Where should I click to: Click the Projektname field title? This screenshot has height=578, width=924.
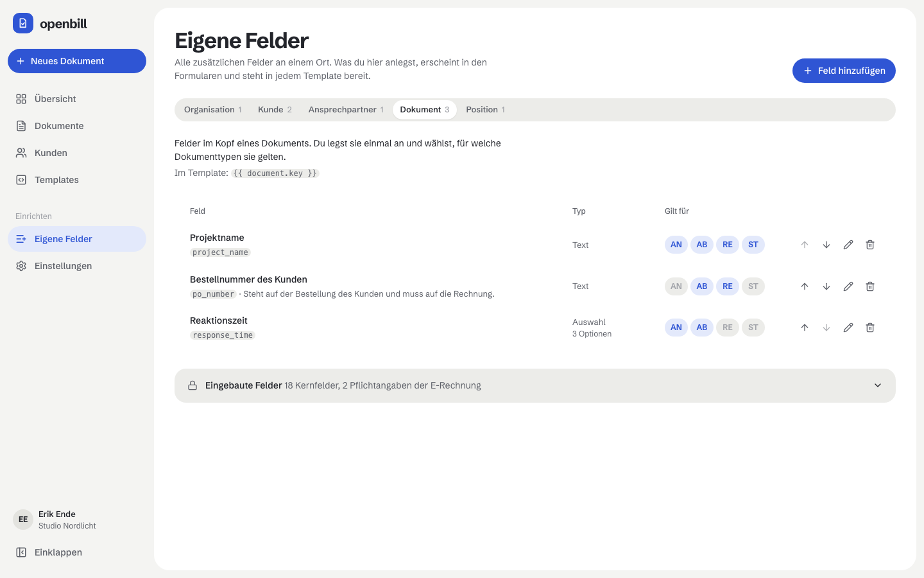tap(217, 238)
